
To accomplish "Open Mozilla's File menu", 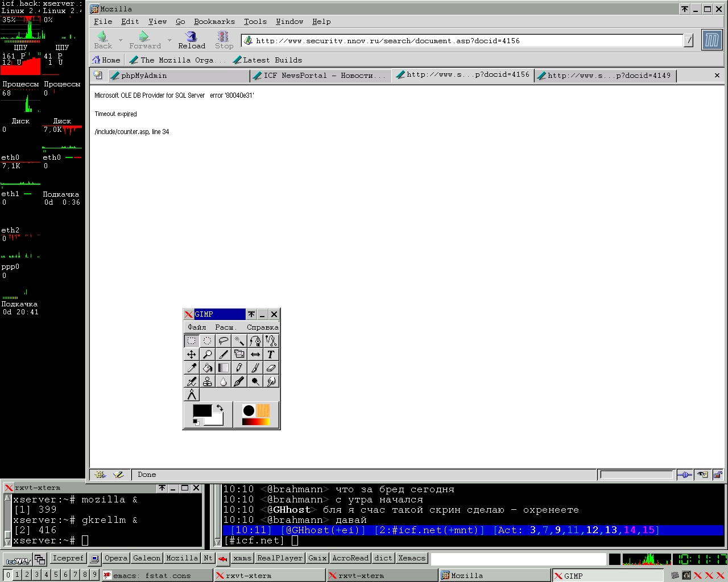I will (x=103, y=22).
